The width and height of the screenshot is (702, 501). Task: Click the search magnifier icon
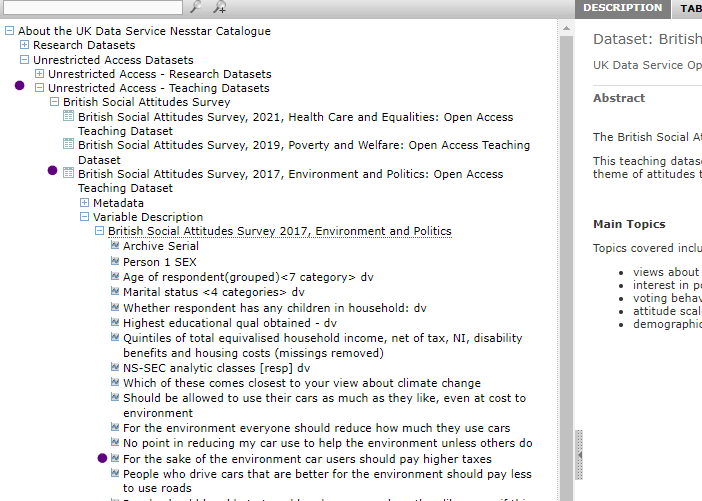[196, 7]
